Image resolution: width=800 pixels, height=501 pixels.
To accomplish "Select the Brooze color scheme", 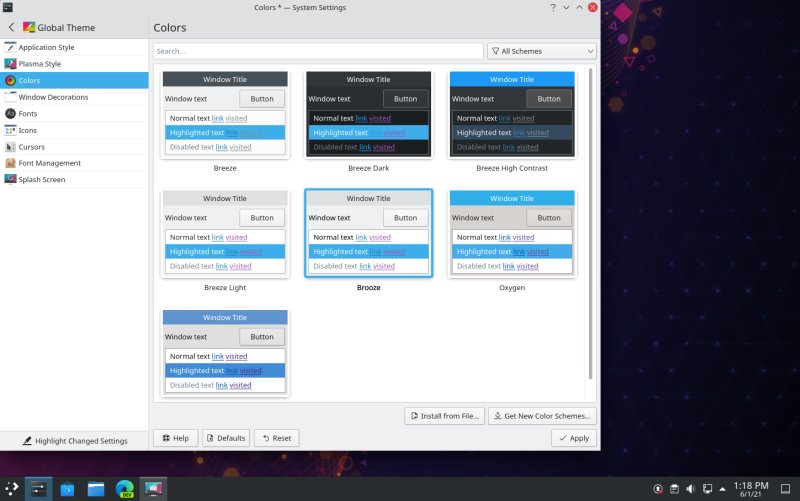I will point(368,234).
